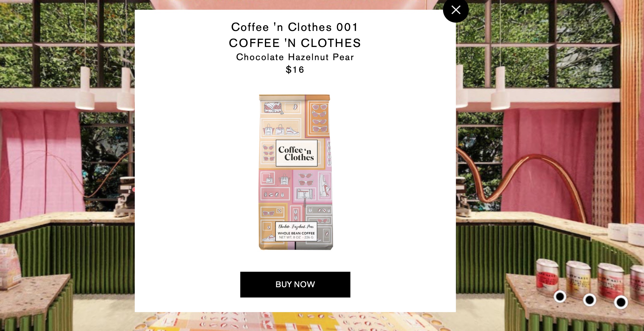The image size is (644, 331).
Task: Click the partially hidden red hotspot by the grinder
Action: tap(133, 189)
